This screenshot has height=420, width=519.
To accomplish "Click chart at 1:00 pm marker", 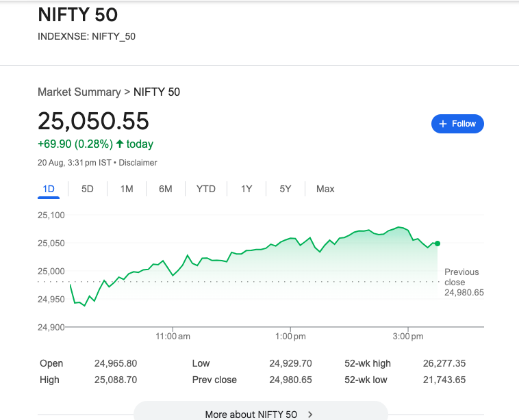I will tap(290, 336).
